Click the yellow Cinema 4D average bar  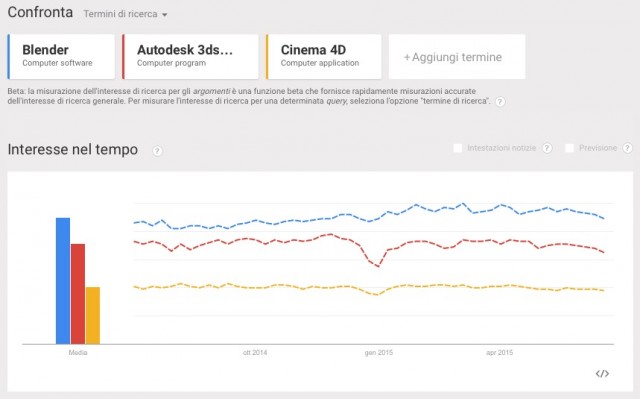[x=93, y=316]
